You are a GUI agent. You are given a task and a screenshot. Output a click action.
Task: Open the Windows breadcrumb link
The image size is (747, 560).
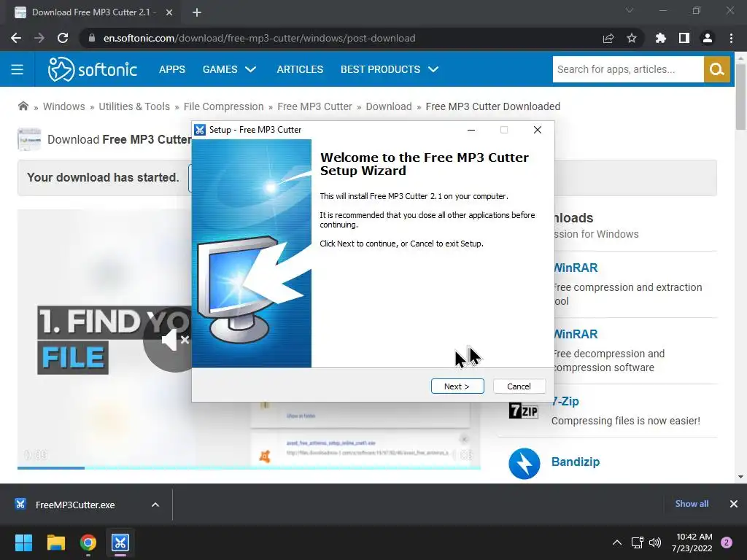[64, 106]
